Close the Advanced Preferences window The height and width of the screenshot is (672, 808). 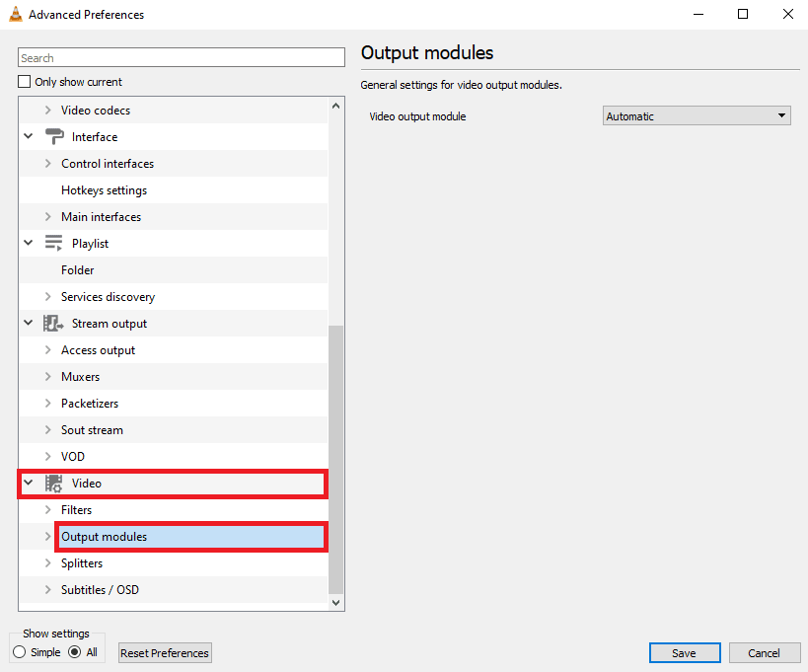(788, 14)
